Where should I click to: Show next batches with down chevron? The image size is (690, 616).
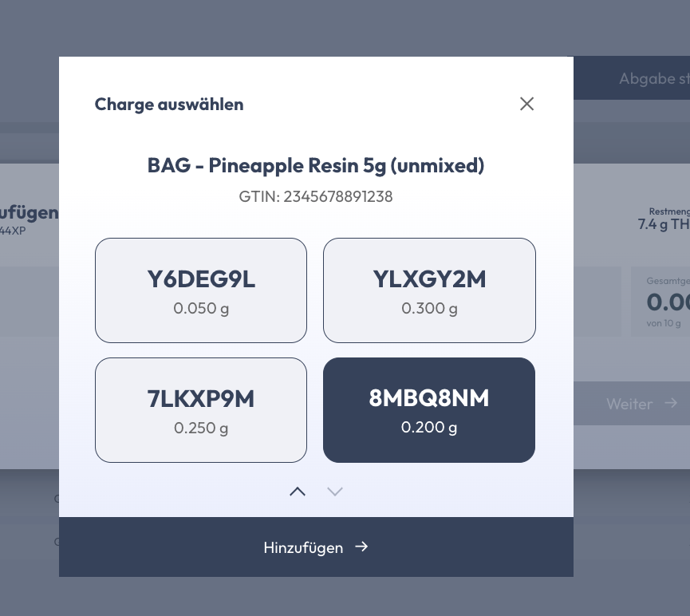(335, 492)
